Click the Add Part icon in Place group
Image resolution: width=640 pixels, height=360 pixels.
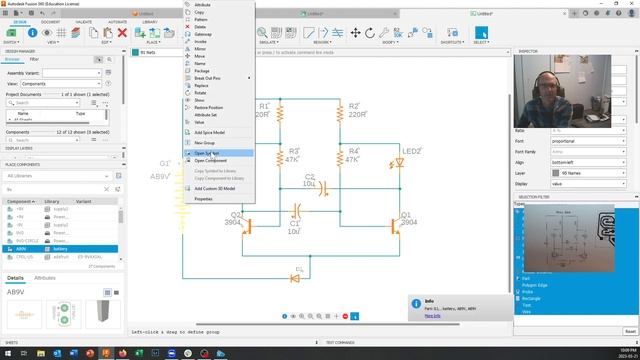click(x=140, y=33)
